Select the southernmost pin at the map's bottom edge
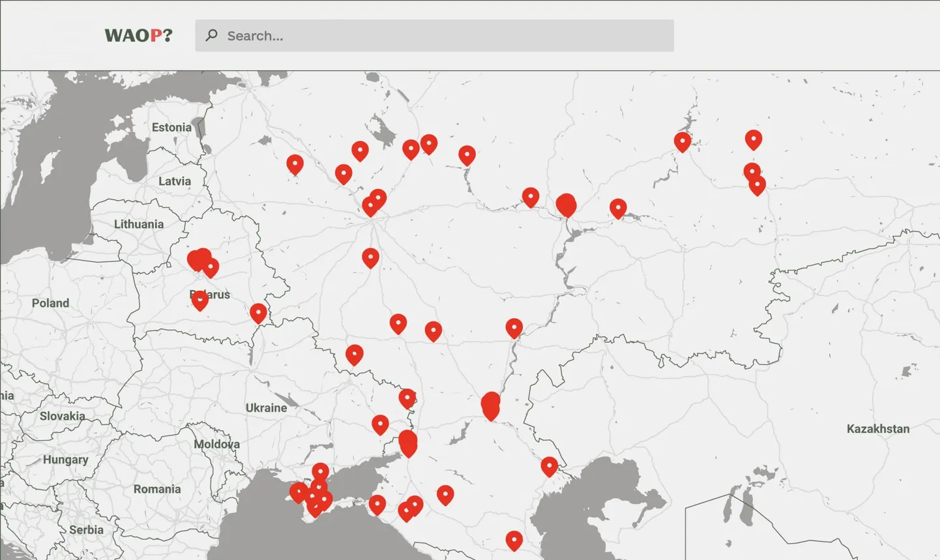 (x=514, y=540)
